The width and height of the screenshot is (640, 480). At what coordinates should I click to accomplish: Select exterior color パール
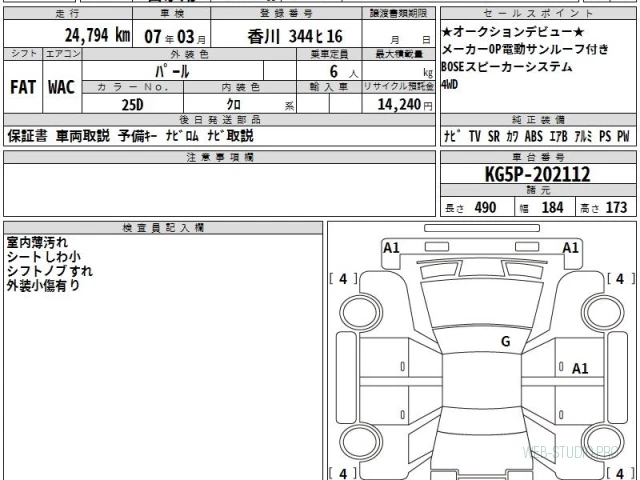tap(172, 72)
